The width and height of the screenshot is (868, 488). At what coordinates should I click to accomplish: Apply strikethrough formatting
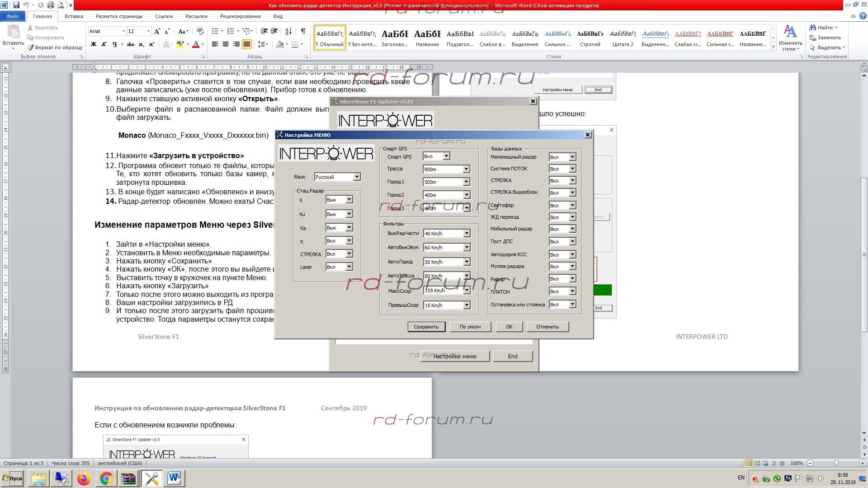click(131, 44)
